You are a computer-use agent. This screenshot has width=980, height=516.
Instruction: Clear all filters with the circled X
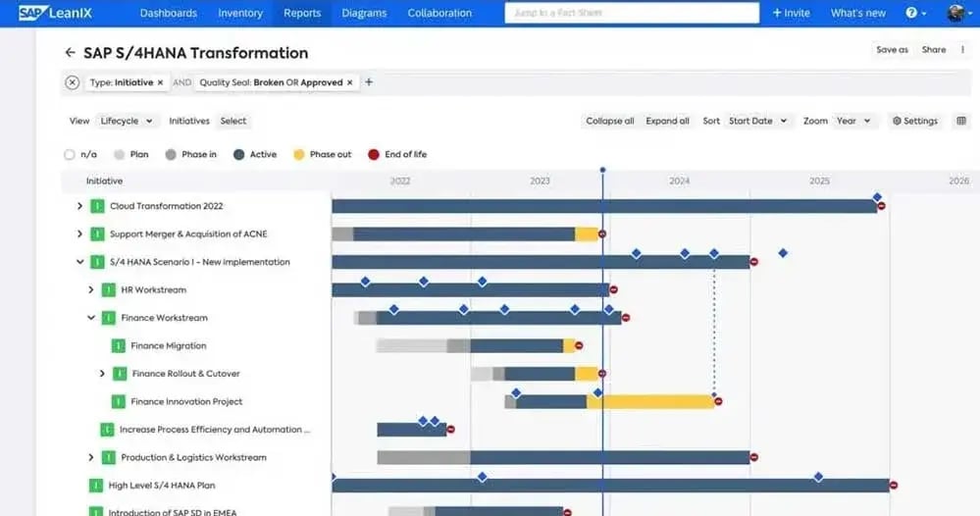[73, 82]
